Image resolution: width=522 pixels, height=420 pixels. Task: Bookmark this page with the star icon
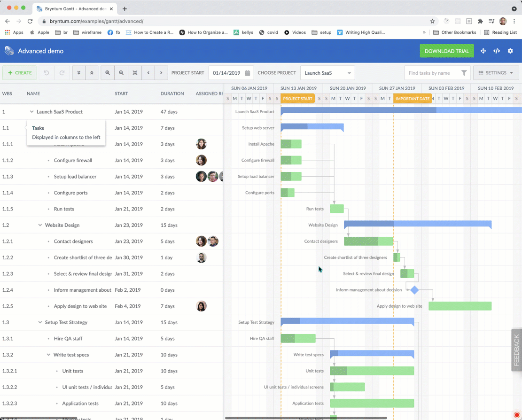432,21
